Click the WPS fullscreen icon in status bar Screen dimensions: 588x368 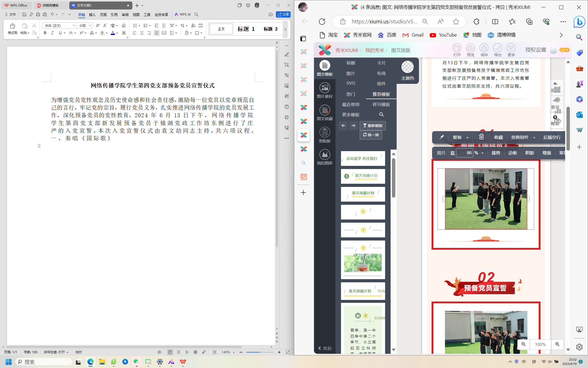click(x=288, y=352)
